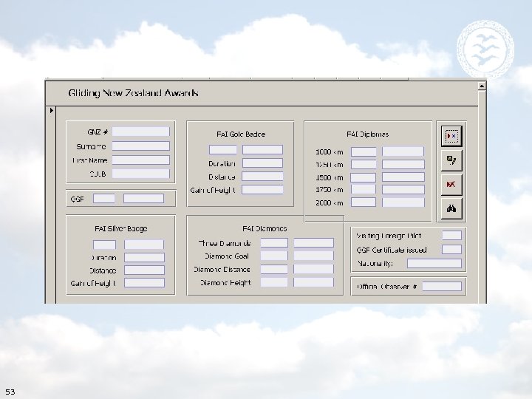
Task: Click the short unlabeled field under FAI Gold Badge
Action: (x=223, y=149)
